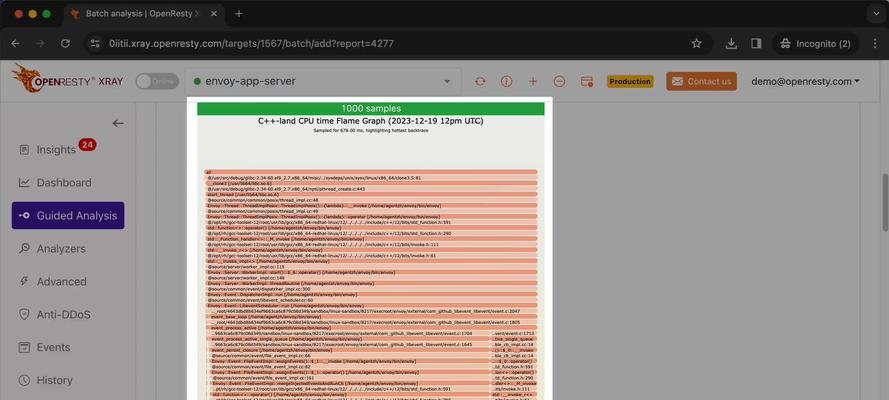Click the browser back arrow

click(15, 44)
